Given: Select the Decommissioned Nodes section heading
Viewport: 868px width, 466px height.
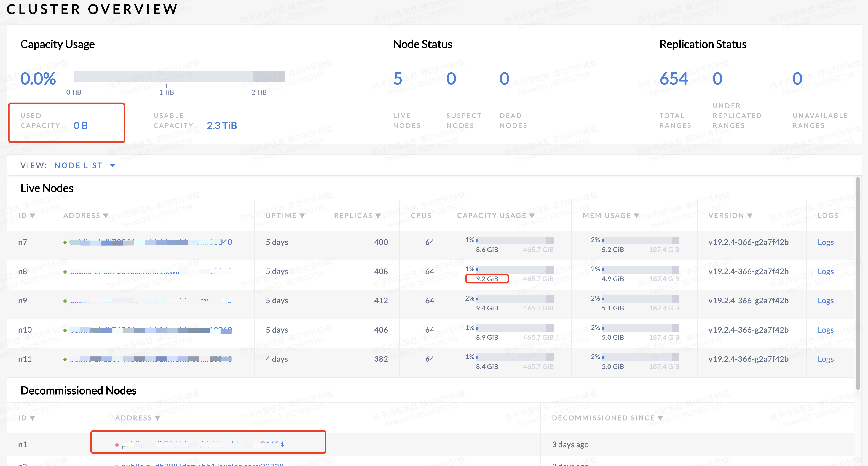Looking at the screenshot, I should click(78, 390).
